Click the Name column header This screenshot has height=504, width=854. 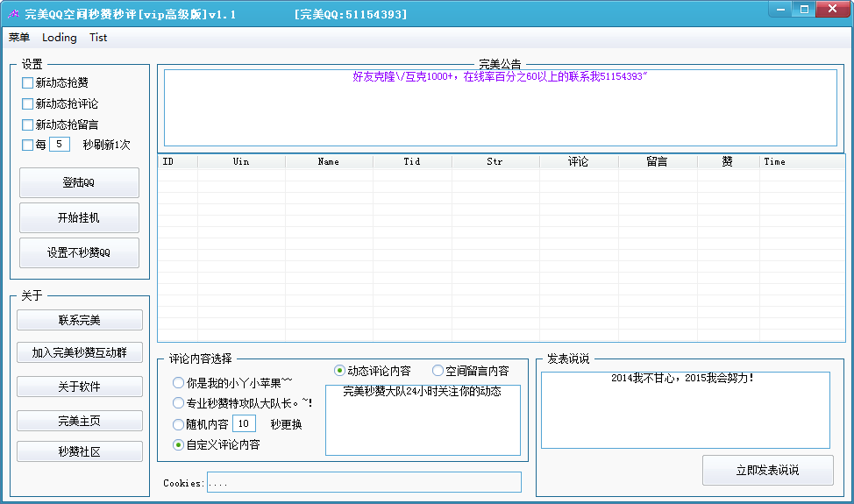coord(328,161)
